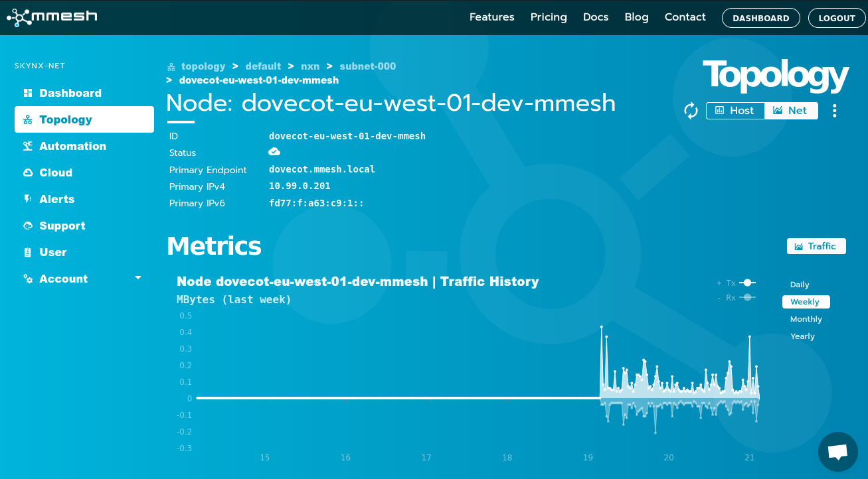The width and height of the screenshot is (868, 479).
Task: Select the Topology sidebar item
Action: pyautogui.click(x=84, y=119)
